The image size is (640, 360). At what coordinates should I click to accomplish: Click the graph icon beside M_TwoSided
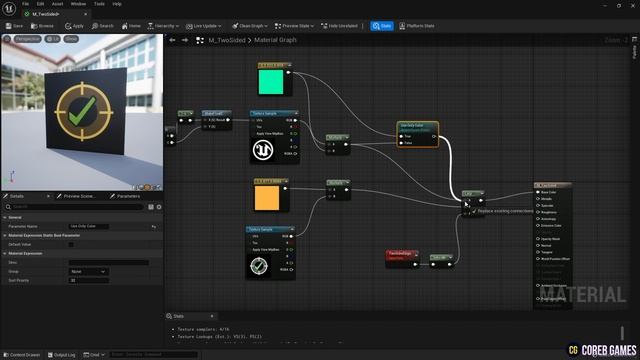point(200,40)
